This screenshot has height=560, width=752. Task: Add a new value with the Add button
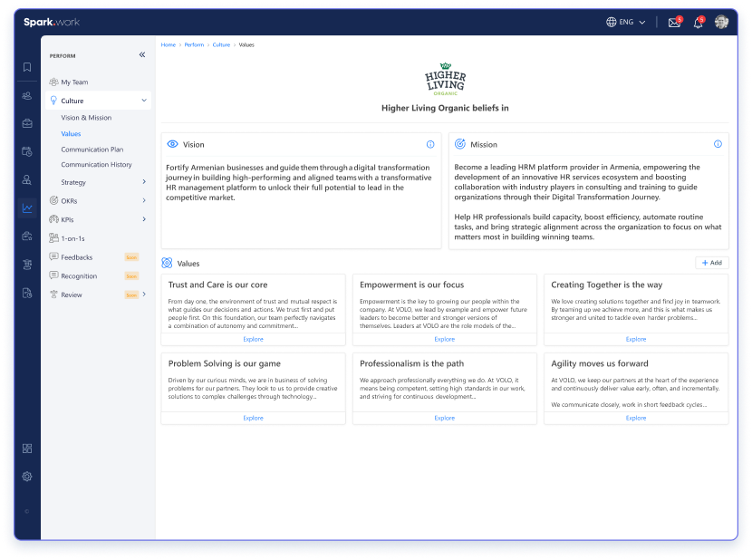[x=712, y=263]
